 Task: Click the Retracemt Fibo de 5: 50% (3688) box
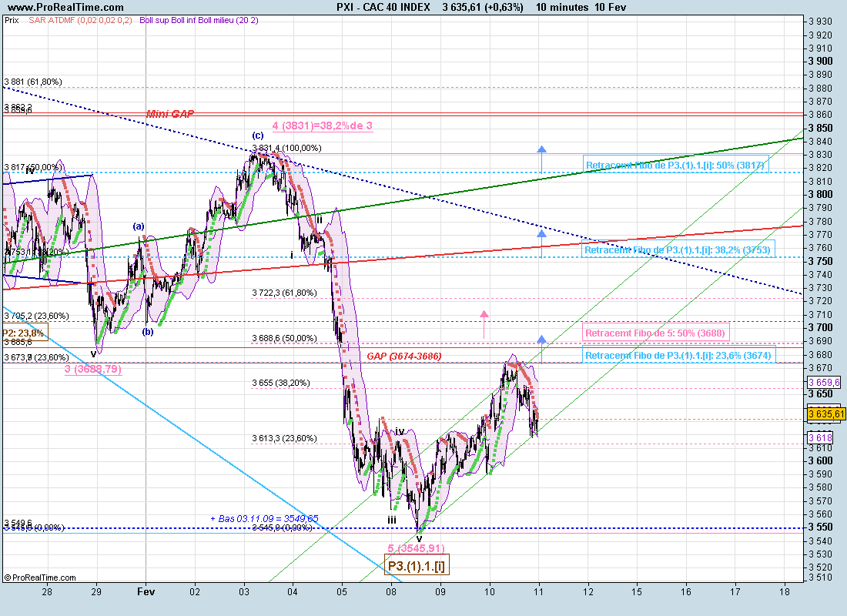coord(656,333)
